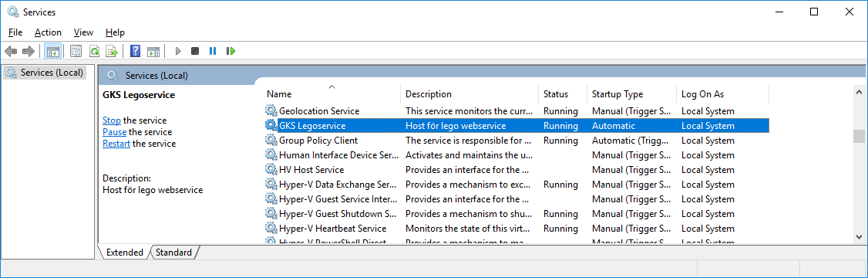Image resolution: width=868 pixels, height=278 pixels.
Task: Open the Help question-mark toolbar icon
Action: coord(135,51)
